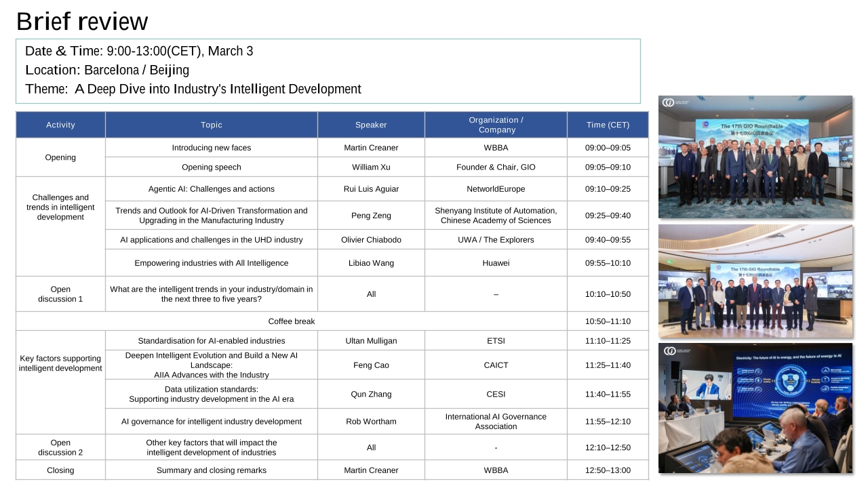Select the AI governance for intelligent industry topic
Image resolution: width=868 pixels, height=488 pixels.
(x=212, y=422)
